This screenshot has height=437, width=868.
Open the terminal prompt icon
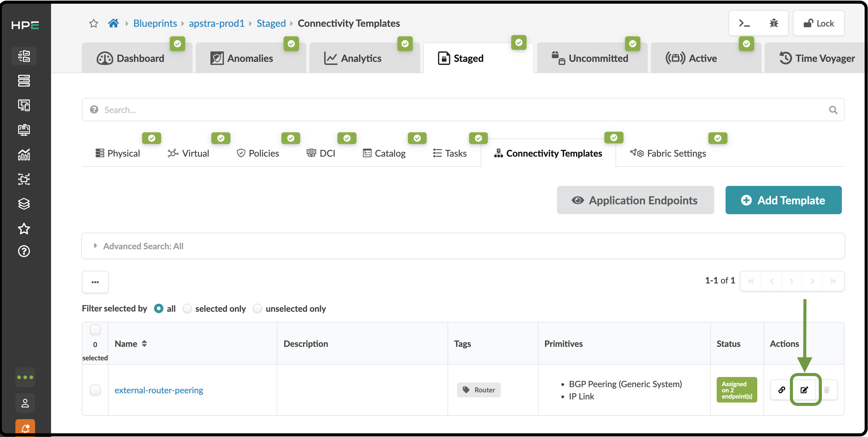point(744,23)
